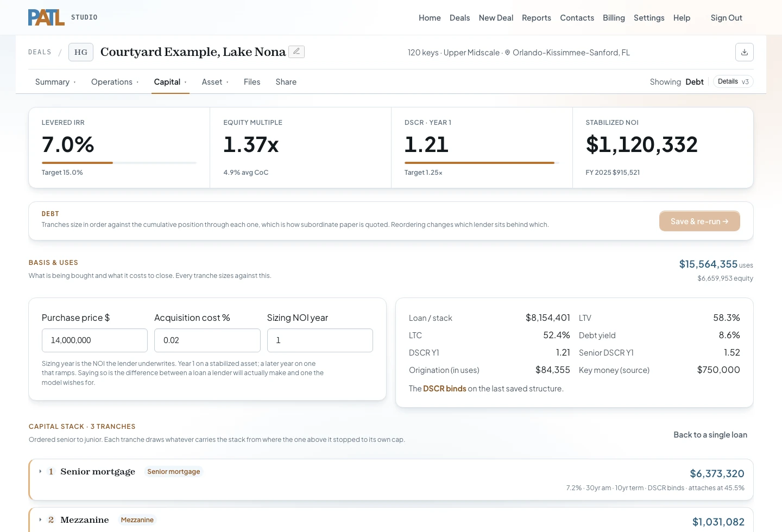Select the Senior mortgage amount $6,373,320
Screen dimensions: 782x532
coord(717,474)
